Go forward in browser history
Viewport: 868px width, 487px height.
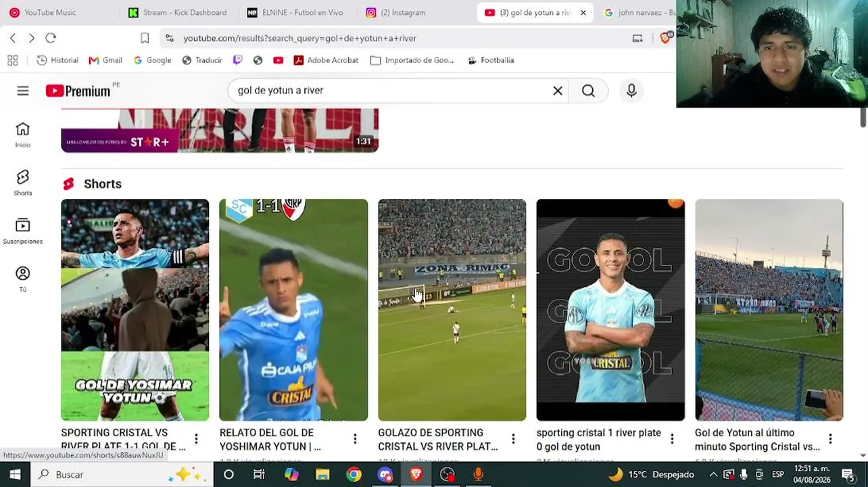(31, 38)
